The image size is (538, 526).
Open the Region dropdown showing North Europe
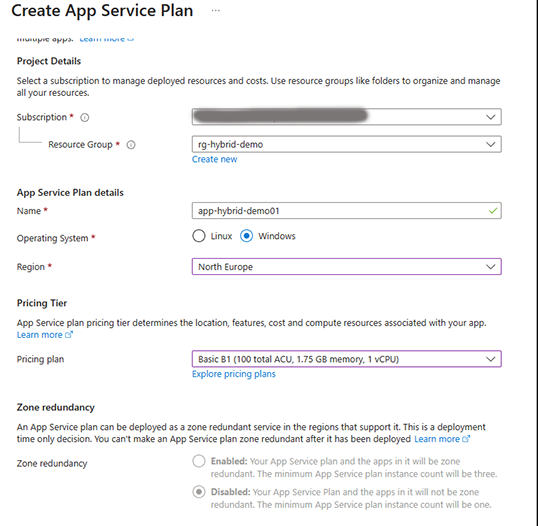coord(347,267)
